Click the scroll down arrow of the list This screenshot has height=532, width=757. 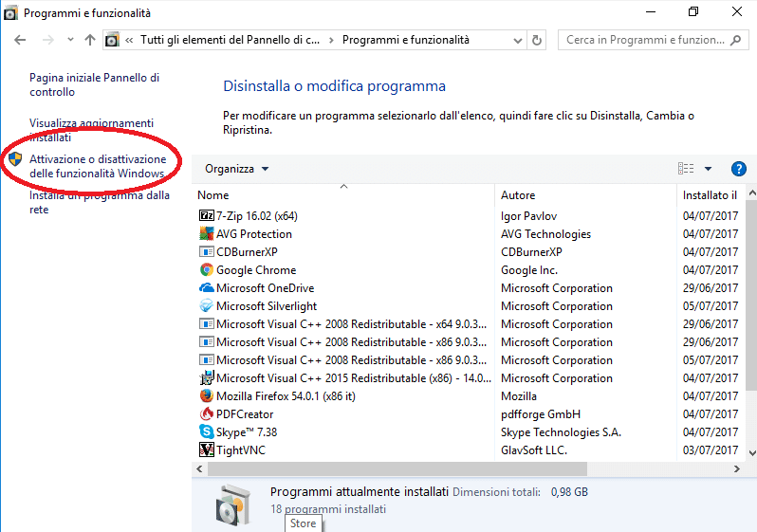tap(751, 453)
